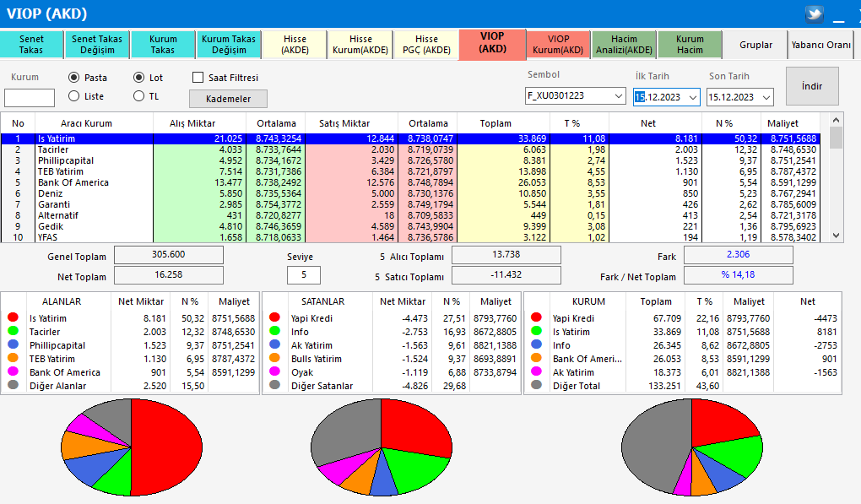
Task: Select the Phillipcapital row in main table
Action: pos(410,161)
